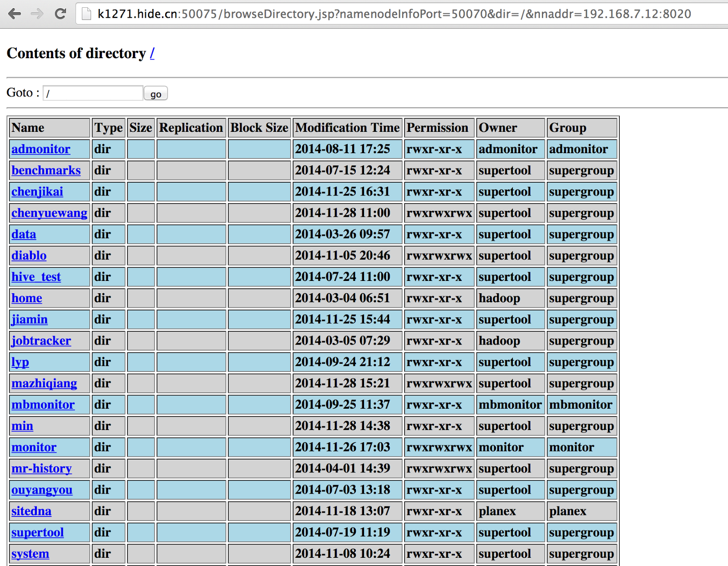
Task: Open the benchmarks directory
Action: (x=46, y=170)
